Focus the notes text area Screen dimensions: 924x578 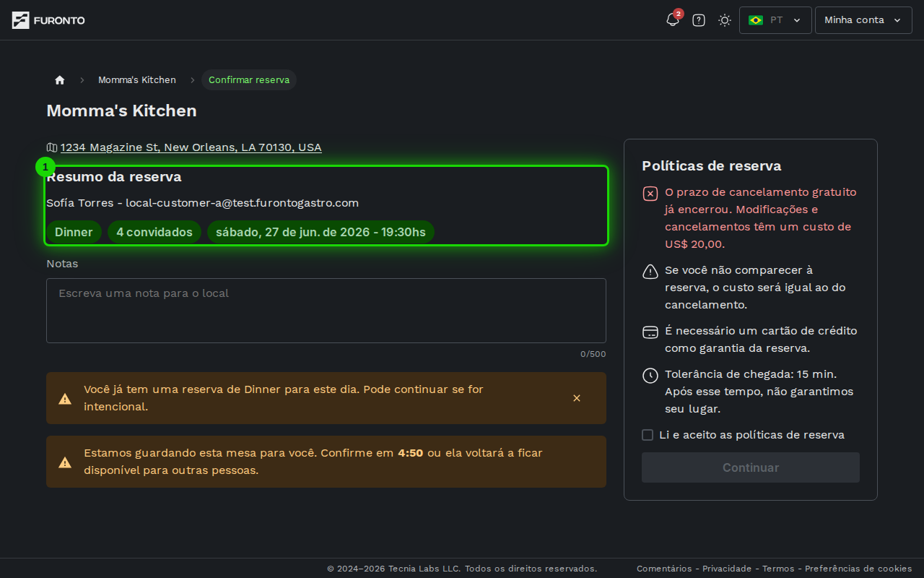pos(326,311)
